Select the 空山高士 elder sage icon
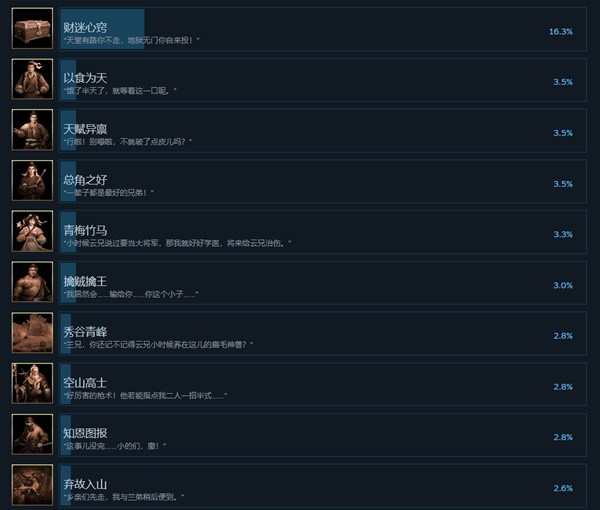 coord(32,383)
